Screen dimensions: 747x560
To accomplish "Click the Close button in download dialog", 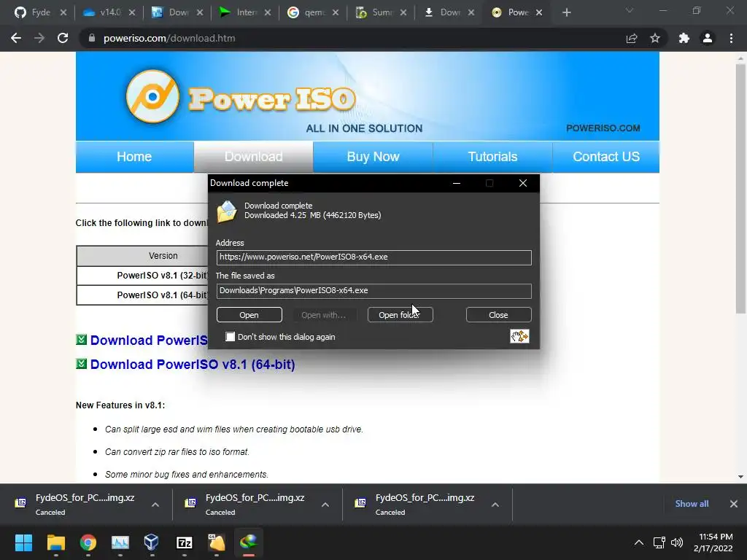I will coord(498,315).
